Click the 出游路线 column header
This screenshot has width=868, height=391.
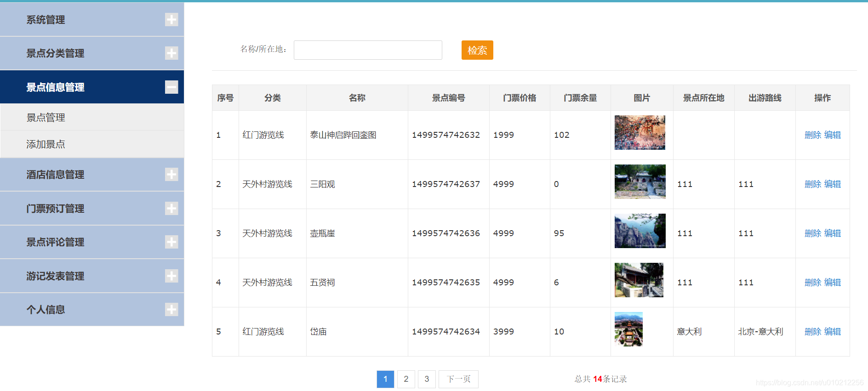[765, 98]
